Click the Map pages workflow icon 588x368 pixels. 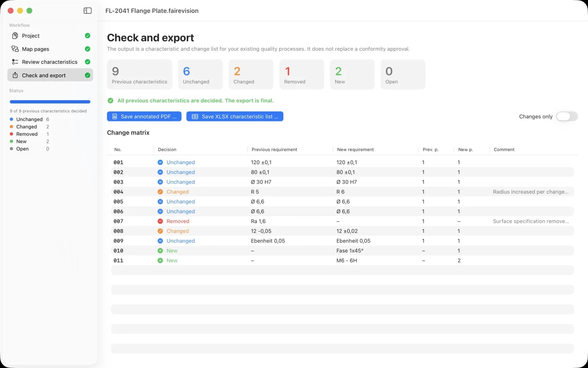point(15,49)
